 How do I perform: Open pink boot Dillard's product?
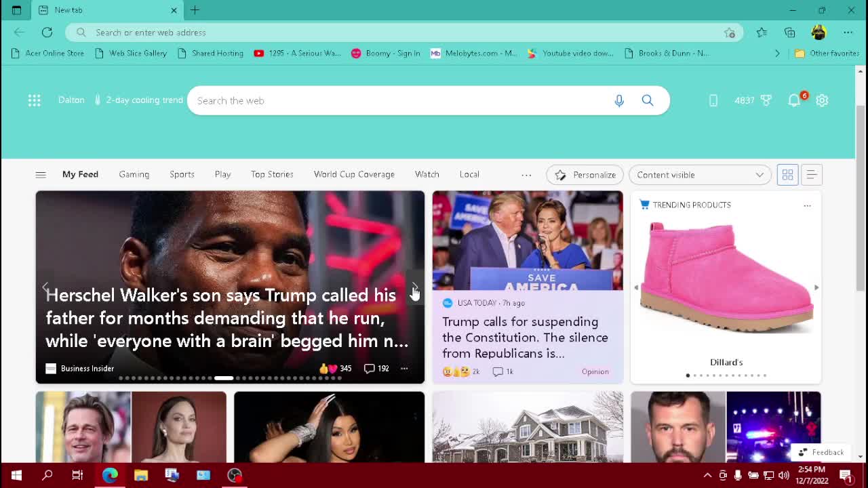[x=726, y=278]
